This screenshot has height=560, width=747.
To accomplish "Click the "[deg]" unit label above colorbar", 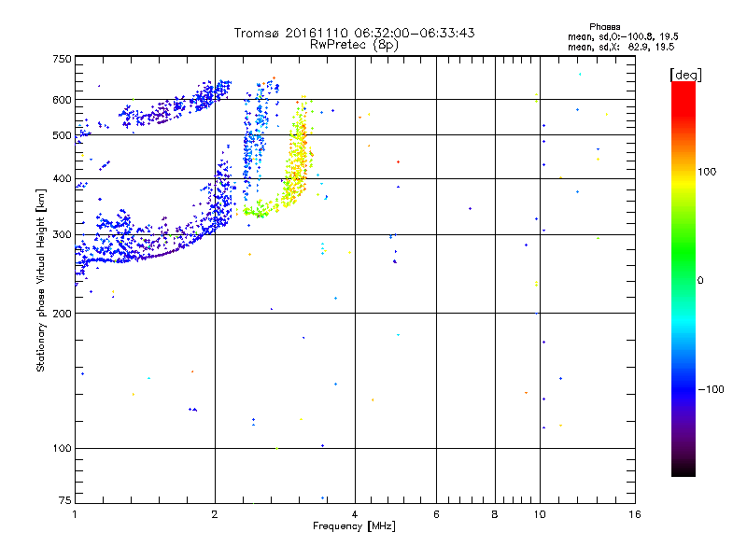I will pos(685,75).
